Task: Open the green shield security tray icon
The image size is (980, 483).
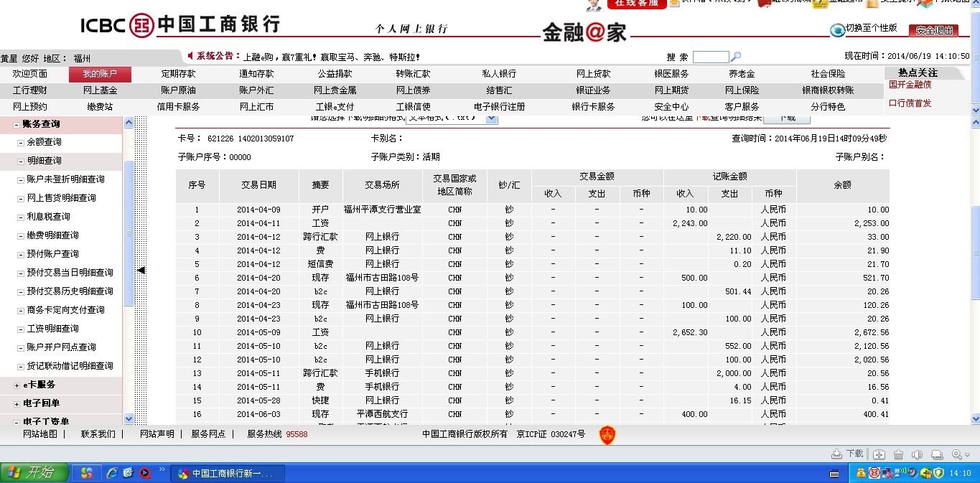Action: 938,473
